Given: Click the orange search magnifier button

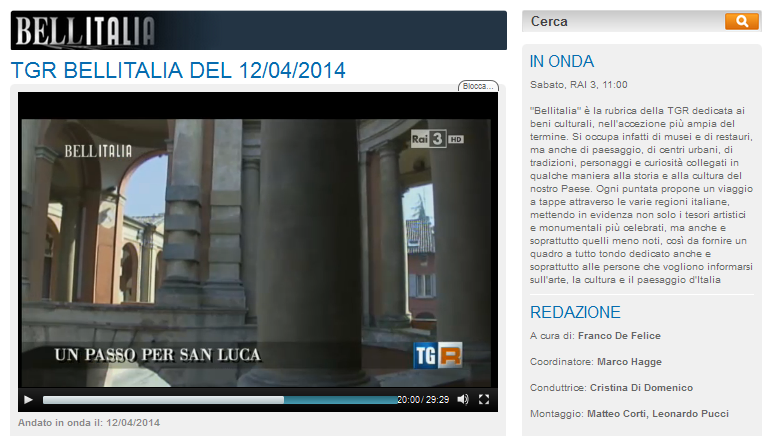Looking at the screenshot, I should tap(741, 21).
